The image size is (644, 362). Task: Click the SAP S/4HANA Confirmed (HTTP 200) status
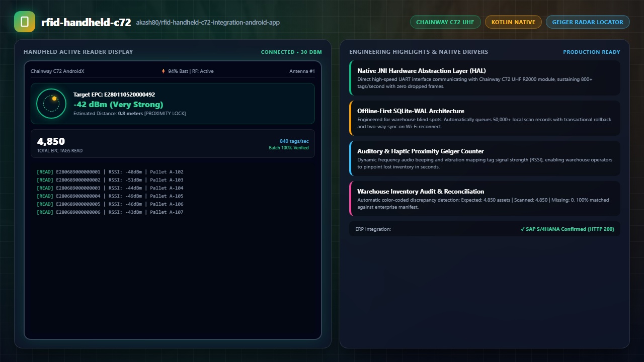[568, 229]
